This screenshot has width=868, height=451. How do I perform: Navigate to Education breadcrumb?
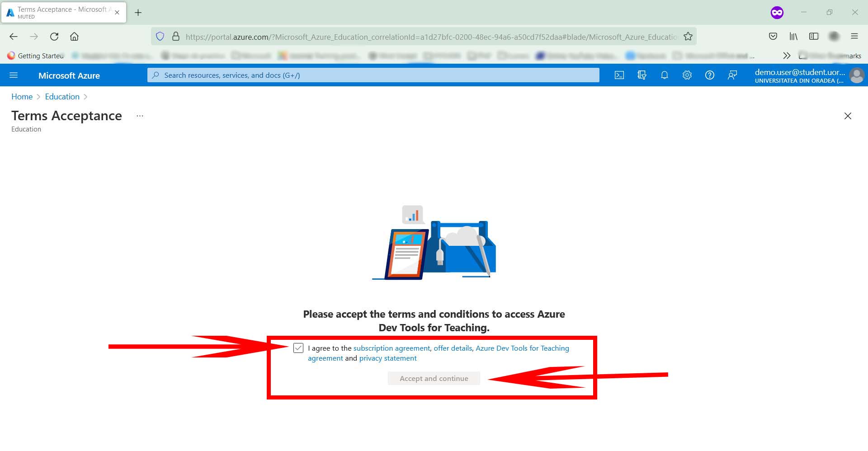tap(62, 97)
